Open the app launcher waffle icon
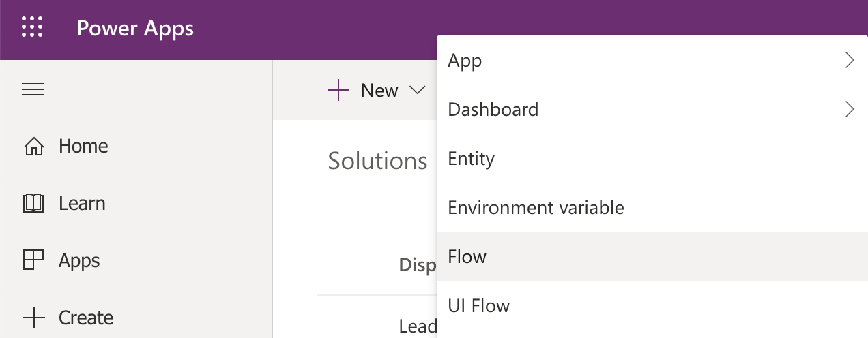The width and height of the screenshot is (868, 338). coord(32,28)
